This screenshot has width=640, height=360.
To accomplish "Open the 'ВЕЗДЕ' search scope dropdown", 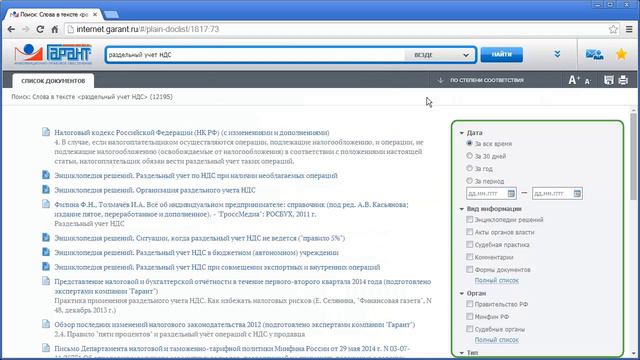I will [x=440, y=55].
